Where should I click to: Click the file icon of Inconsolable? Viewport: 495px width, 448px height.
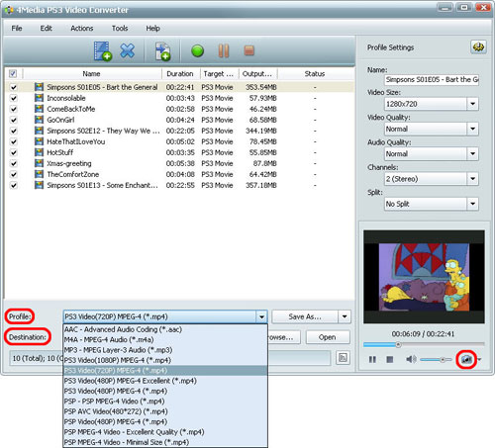39,98
